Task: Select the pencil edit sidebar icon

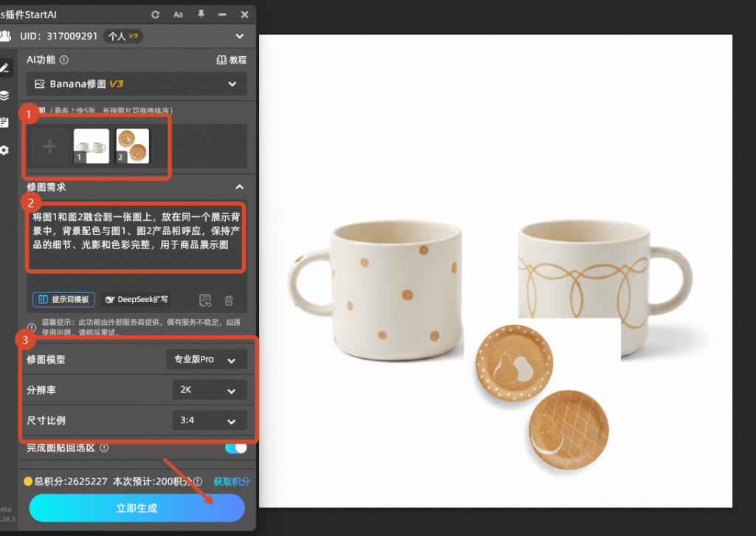Action: (x=5, y=68)
